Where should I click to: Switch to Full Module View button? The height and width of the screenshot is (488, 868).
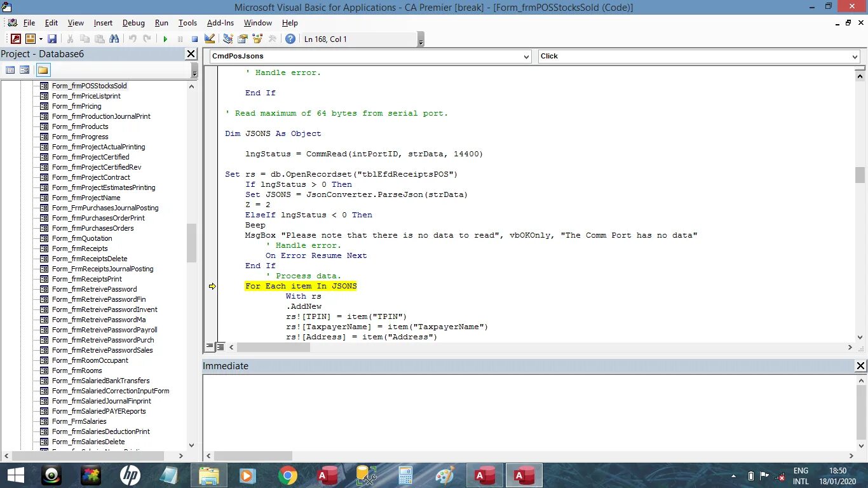click(220, 347)
